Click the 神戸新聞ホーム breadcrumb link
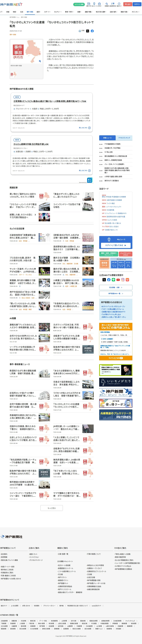 [14, 17]
